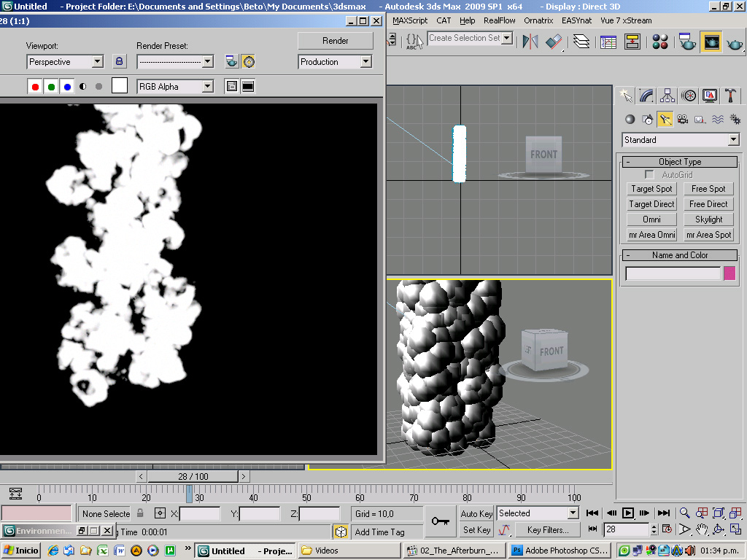Open the RealFlow menu
The height and width of the screenshot is (560, 747).
499,20
